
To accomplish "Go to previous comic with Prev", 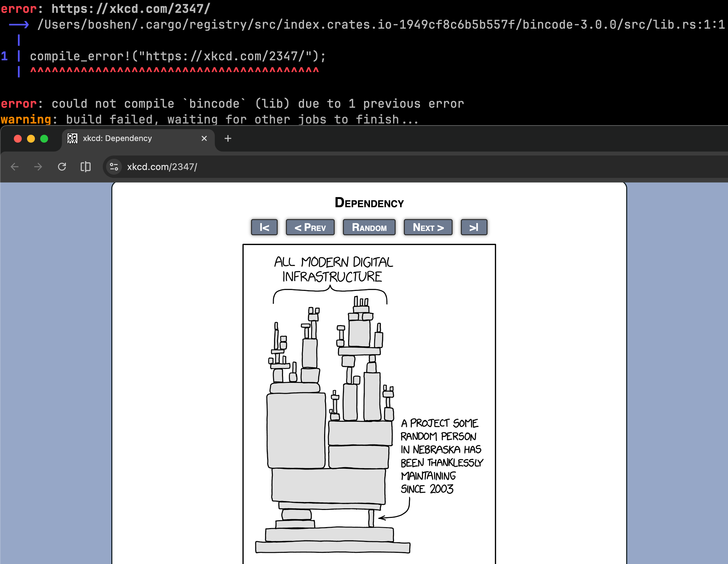I will click(310, 227).
